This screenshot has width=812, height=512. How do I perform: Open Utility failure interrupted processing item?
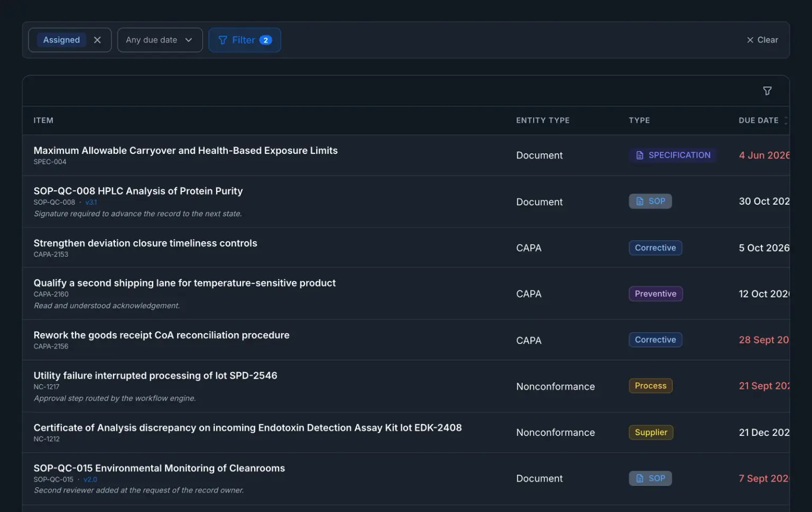coord(155,376)
